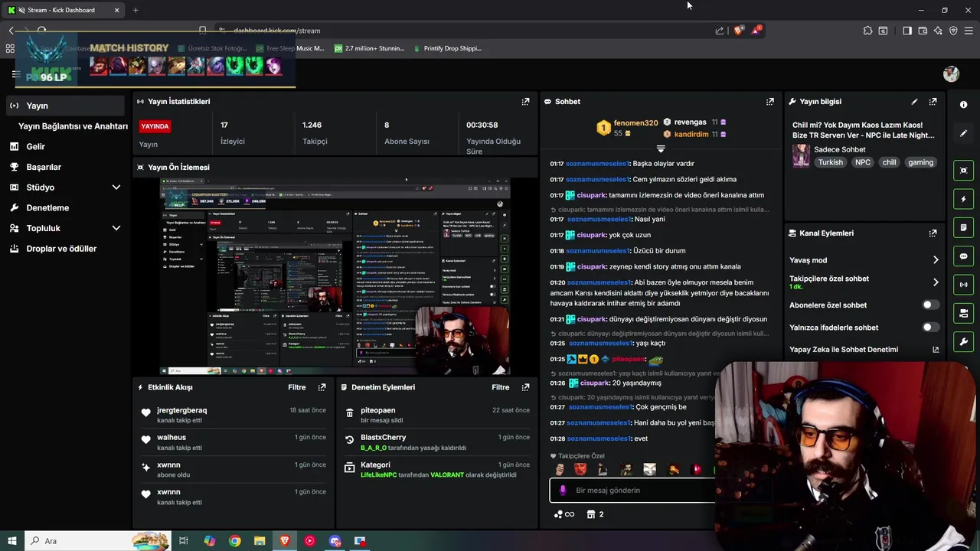Toggle chat bubble icon in right sidebar
This screenshot has width=980, height=551.
point(963,256)
